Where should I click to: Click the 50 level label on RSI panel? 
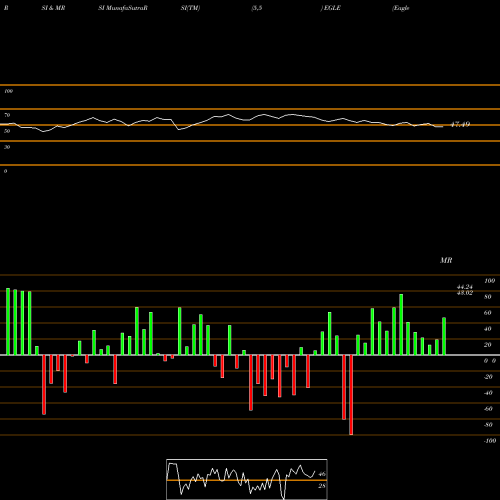tap(7, 131)
